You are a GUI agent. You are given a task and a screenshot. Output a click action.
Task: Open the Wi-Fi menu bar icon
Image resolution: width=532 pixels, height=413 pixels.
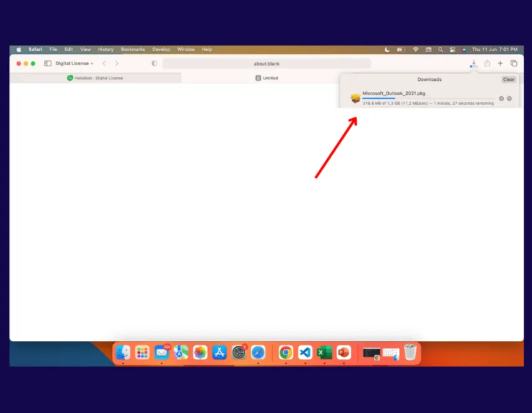[x=415, y=49]
